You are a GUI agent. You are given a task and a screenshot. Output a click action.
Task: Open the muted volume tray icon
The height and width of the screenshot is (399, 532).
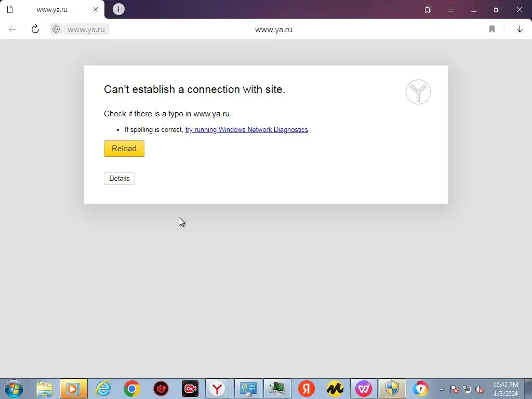[x=480, y=390]
